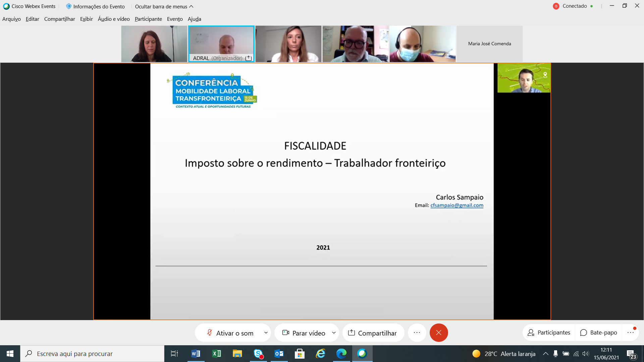Click Informações do Evento shield icon

(x=69, y=6)
